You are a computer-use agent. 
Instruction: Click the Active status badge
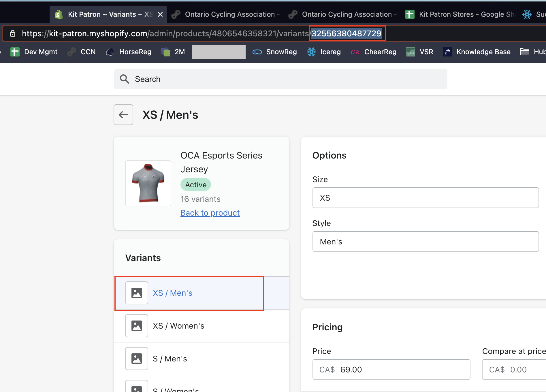(x=196, y=185)
